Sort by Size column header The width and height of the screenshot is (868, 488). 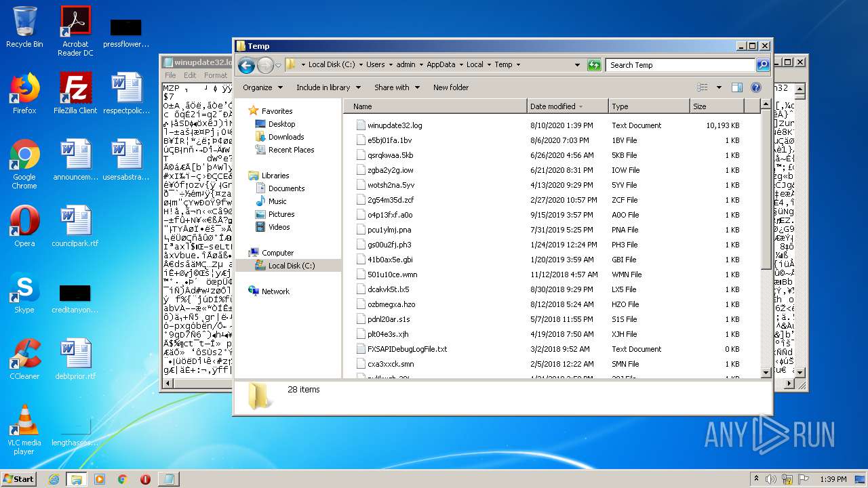(717, 106)
